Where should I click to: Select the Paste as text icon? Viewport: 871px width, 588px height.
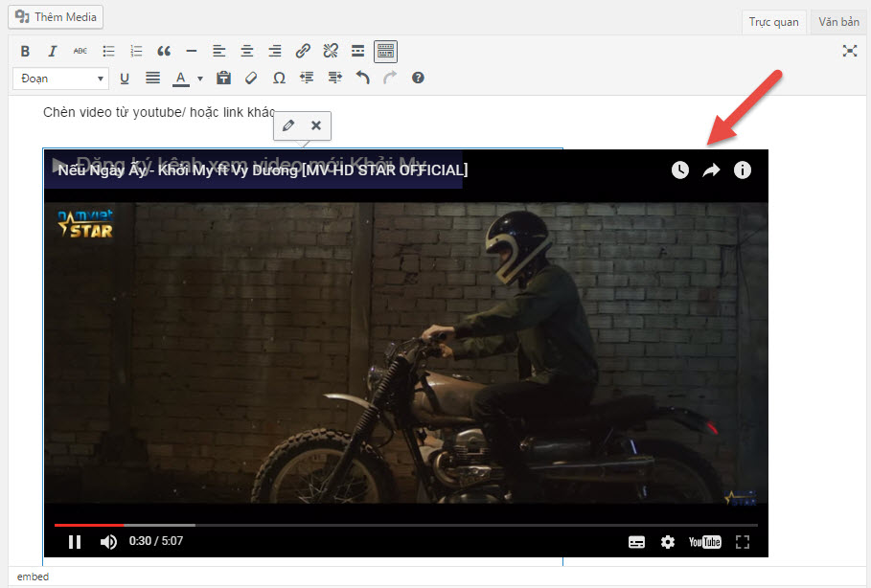point(223,78)
